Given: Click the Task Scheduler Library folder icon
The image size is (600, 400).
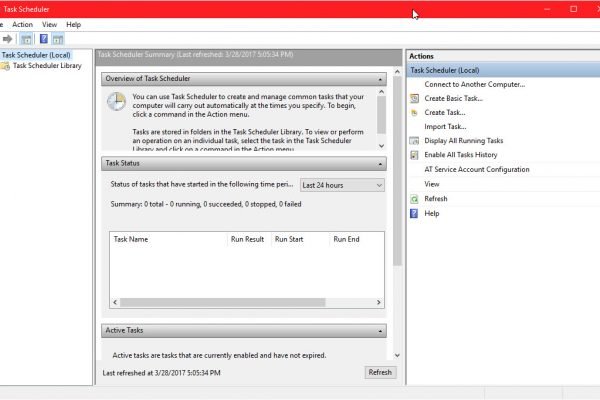Looking at the screenshot, I should click(x=5, y=66).
